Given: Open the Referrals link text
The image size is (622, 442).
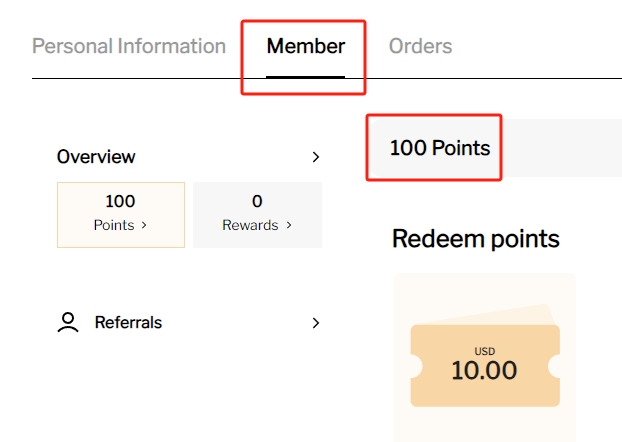Looking at the screenshot, I should pos(128,322).
